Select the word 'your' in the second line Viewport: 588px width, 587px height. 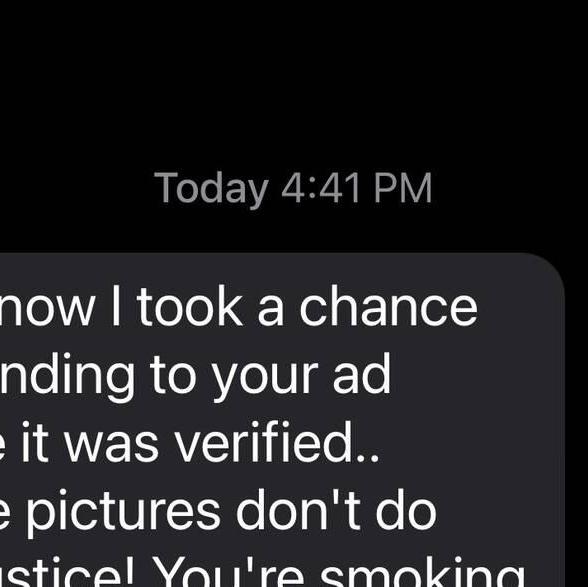(x=263, y=377)
